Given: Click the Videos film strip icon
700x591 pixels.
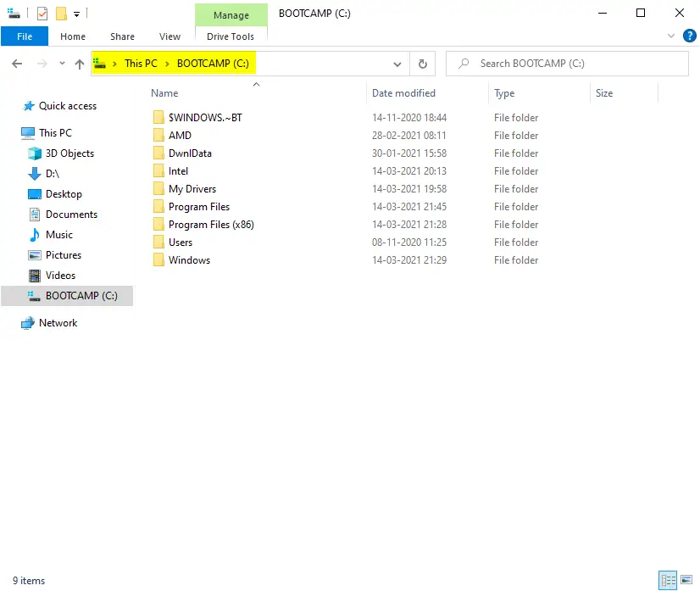Looking at the screenshot, I should [x=35, y=276].
